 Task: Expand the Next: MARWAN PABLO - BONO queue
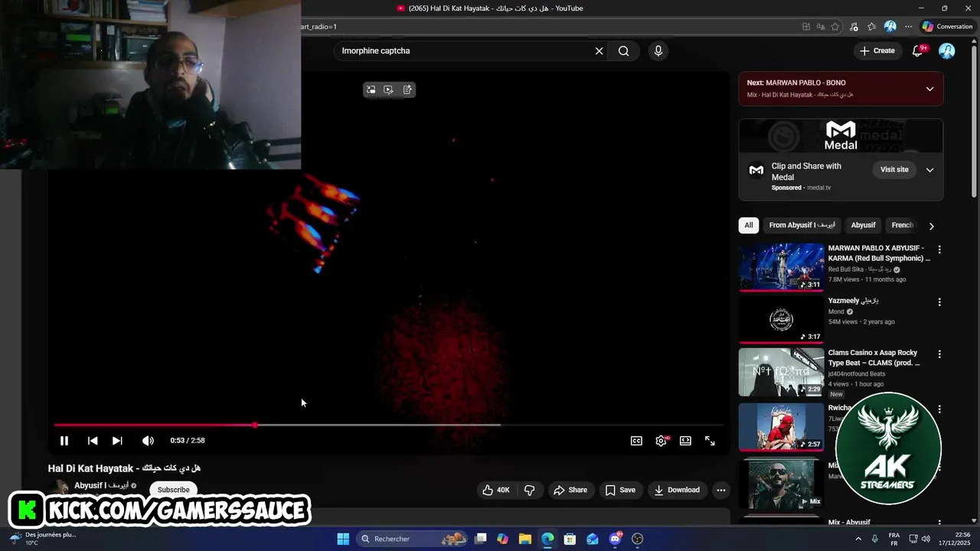(929, 89)
